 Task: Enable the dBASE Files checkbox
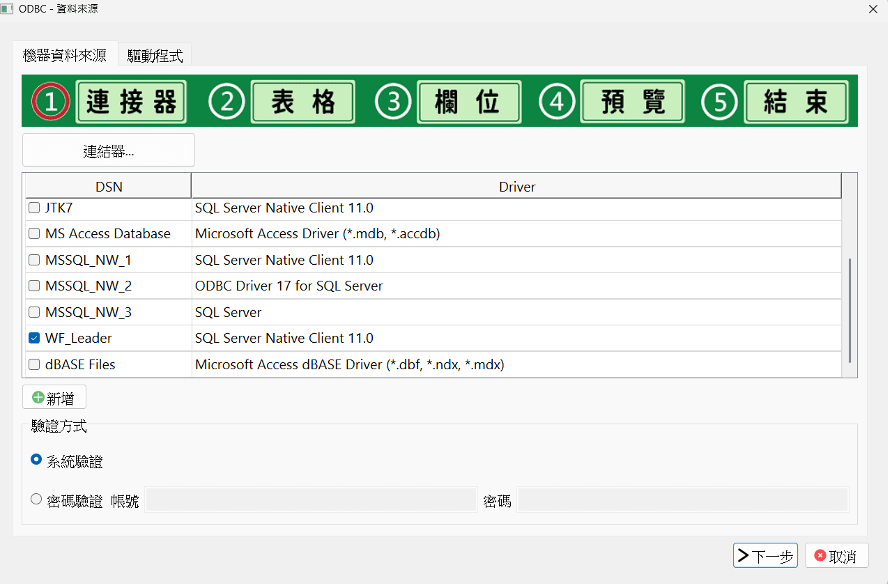coord(34,364)
